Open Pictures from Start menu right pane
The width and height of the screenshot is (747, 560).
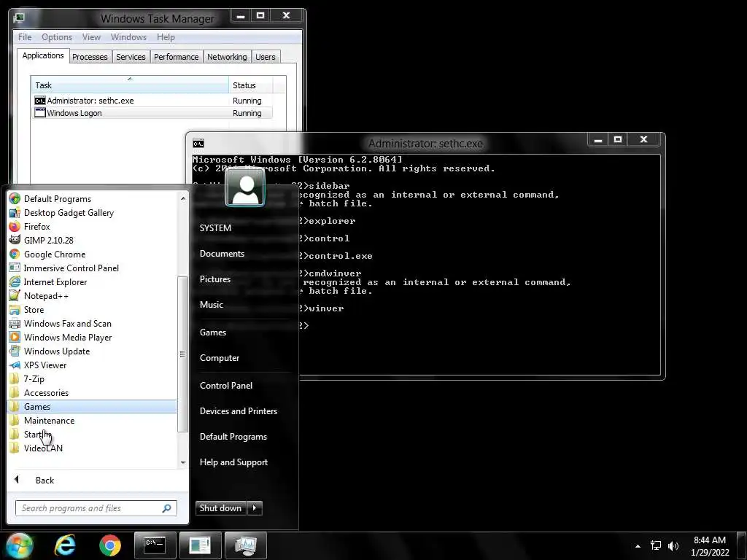pyautogui.click(x=215, y=279)
